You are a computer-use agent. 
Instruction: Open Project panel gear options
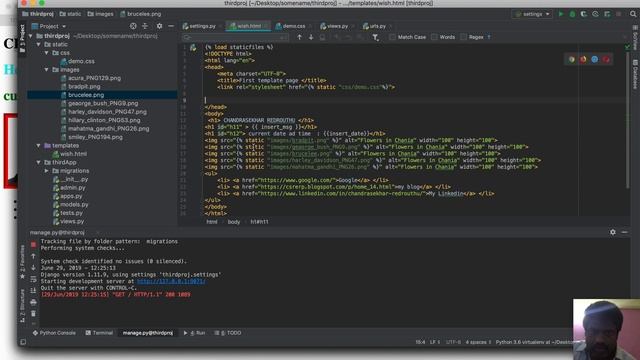point(159,26)
